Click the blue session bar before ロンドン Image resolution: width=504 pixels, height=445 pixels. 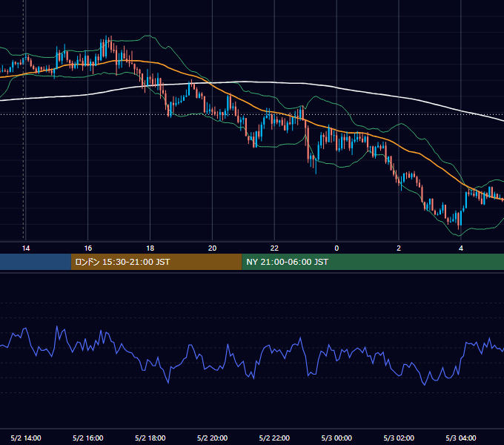pyautogui.click(x=36, y=262)
